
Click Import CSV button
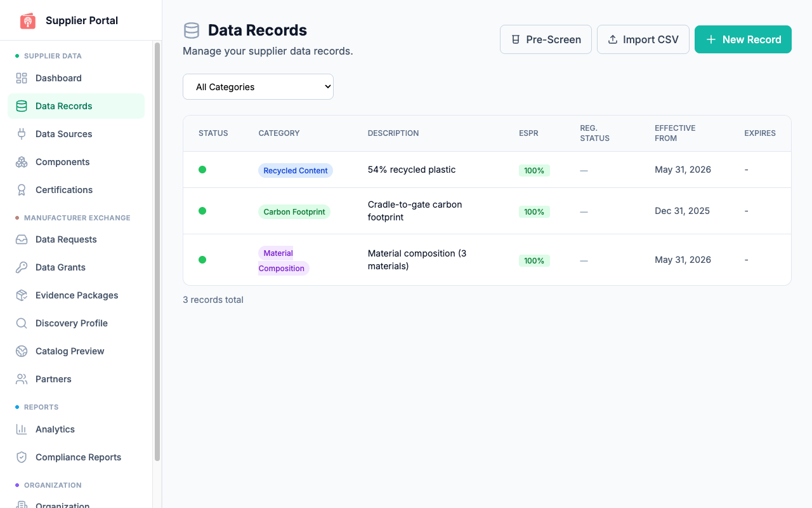(x=643, y=39)
